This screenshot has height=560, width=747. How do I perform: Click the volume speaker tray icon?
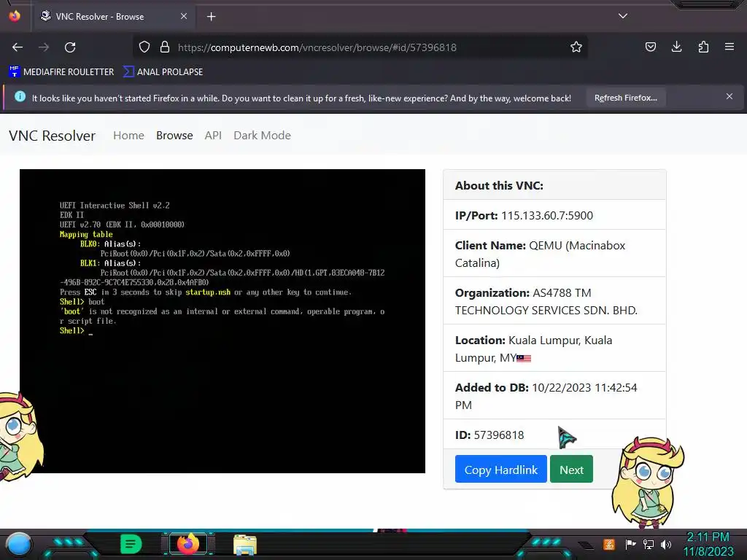coord(665,544)
